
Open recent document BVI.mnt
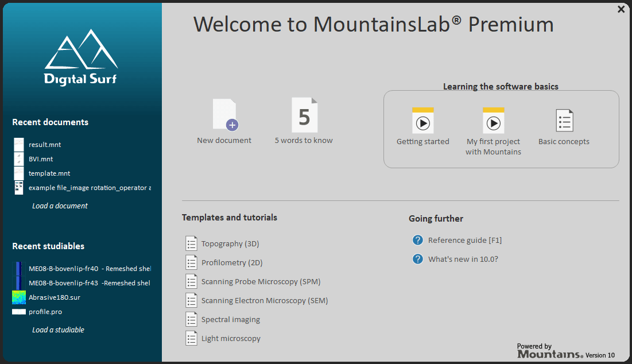41,159
